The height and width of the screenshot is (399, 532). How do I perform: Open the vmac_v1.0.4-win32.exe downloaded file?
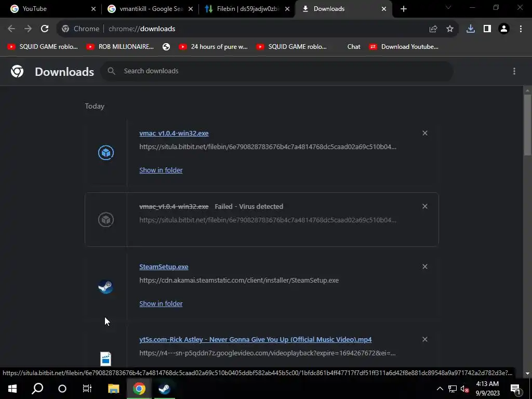coord(174,134)
